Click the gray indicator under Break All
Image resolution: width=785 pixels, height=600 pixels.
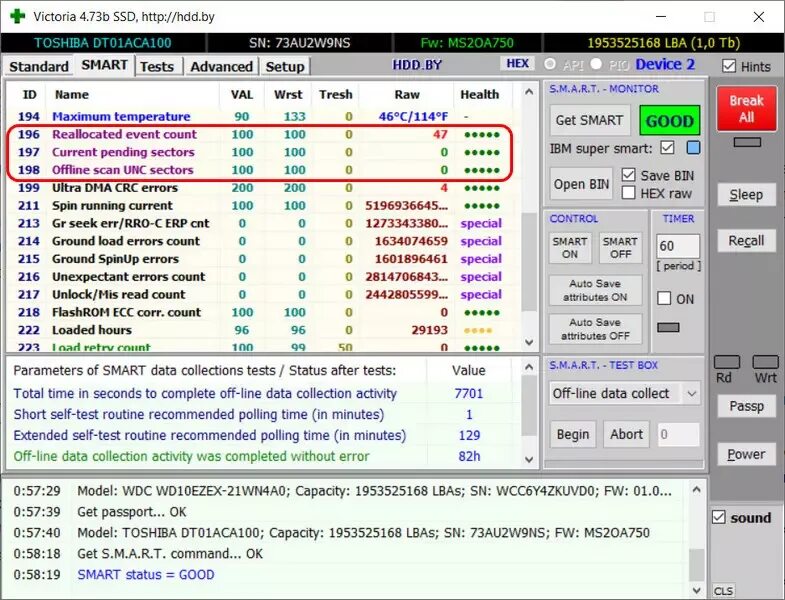747,142
